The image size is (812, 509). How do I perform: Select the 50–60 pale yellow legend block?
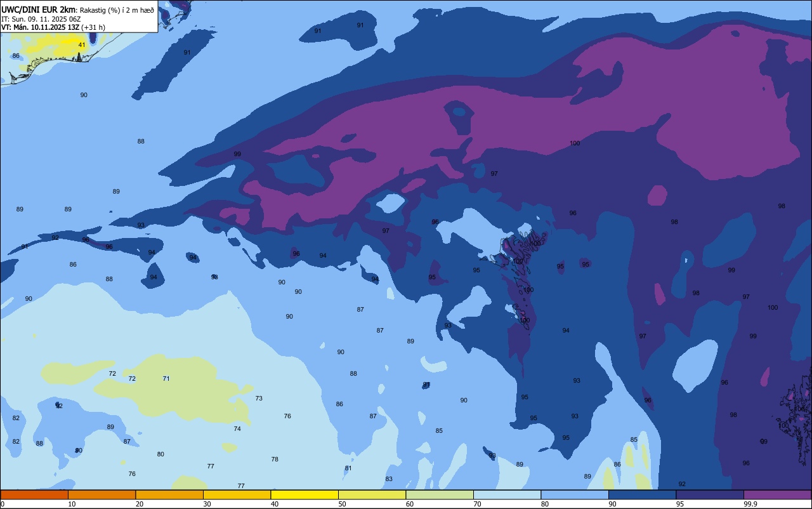coord(372,494)
